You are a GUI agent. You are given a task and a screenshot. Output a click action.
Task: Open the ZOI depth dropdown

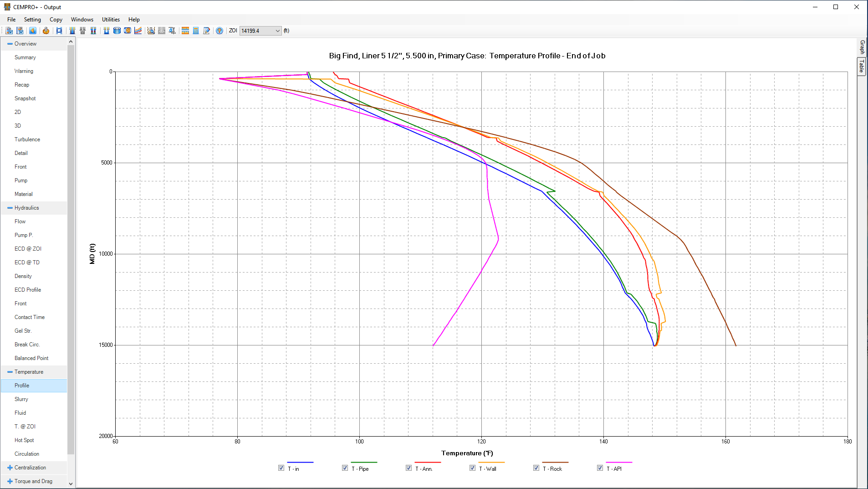tap(277, 31)
